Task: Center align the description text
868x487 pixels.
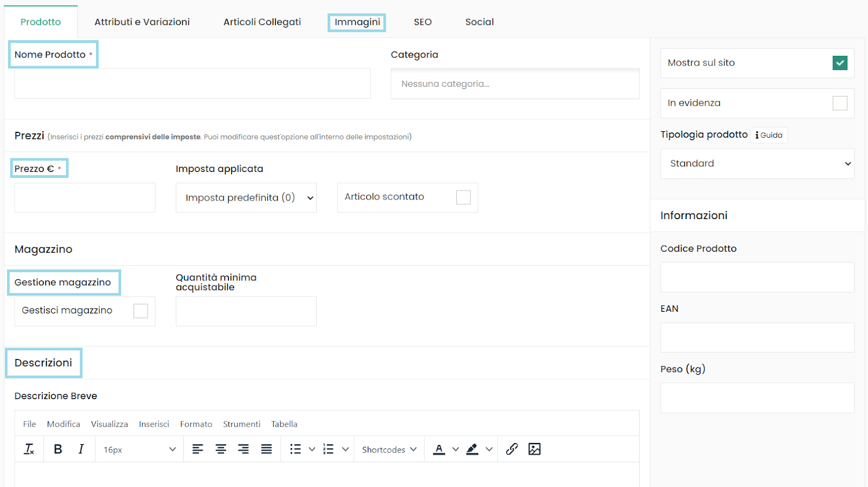Action: [x=221, y=449]
